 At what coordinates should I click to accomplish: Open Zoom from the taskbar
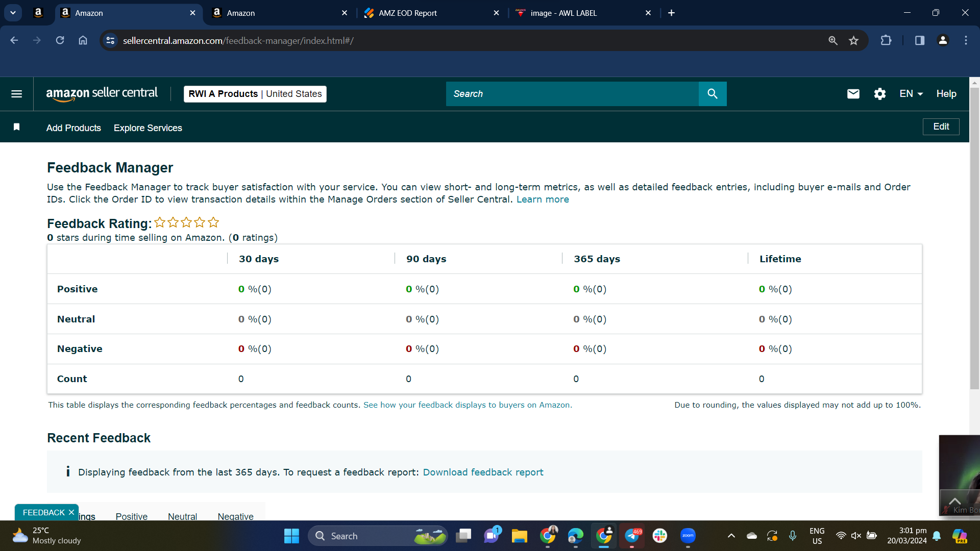pos(688,536)
